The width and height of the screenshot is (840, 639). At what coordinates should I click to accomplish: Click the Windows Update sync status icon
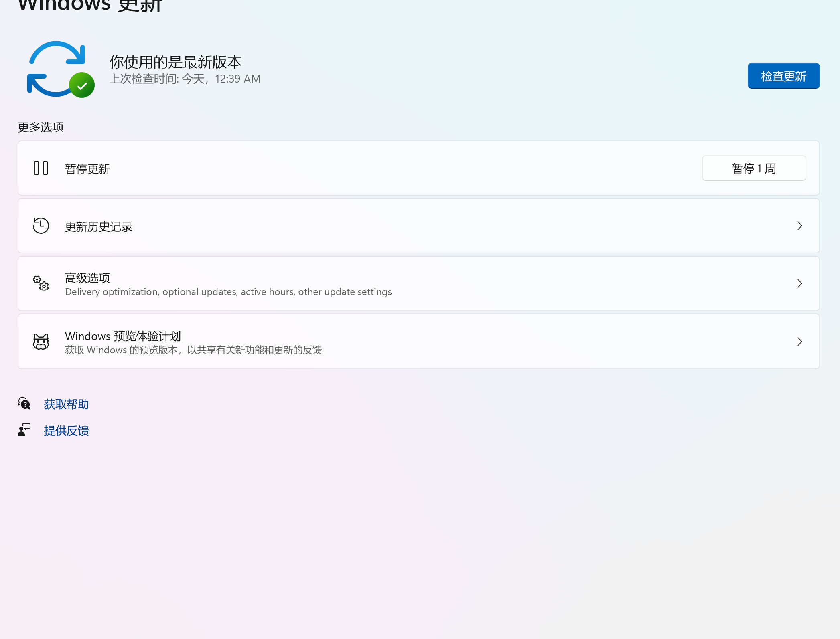coord(56,68)
